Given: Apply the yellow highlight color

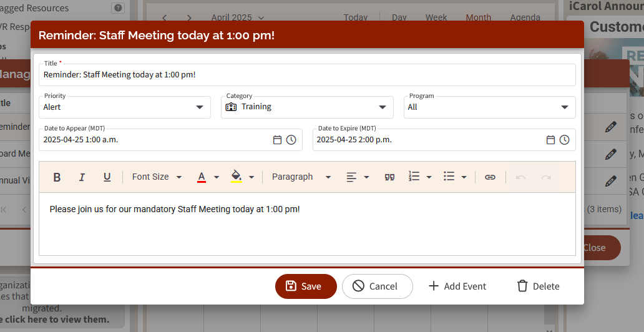Looking at the screenshot, I should 236,177.
